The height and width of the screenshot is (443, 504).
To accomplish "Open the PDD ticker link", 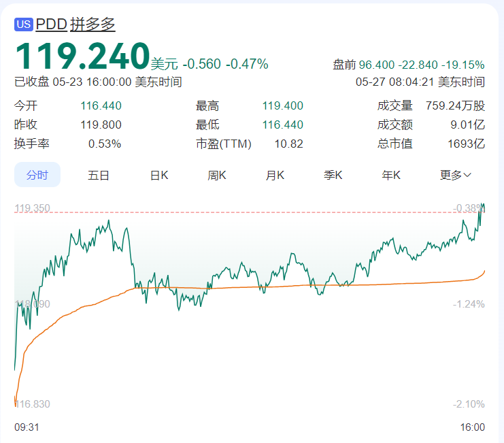I will [51, 24].
